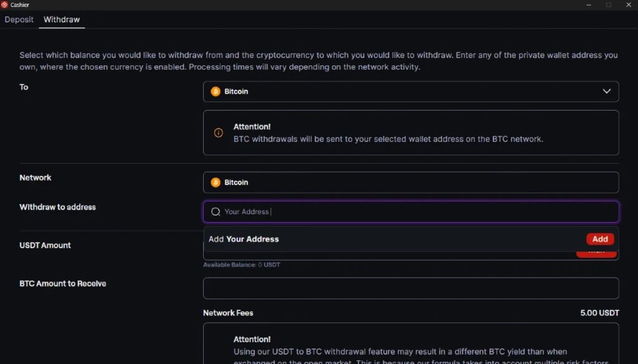Select the Withdraw tab

pyautogui.click(x=62, y=19)
